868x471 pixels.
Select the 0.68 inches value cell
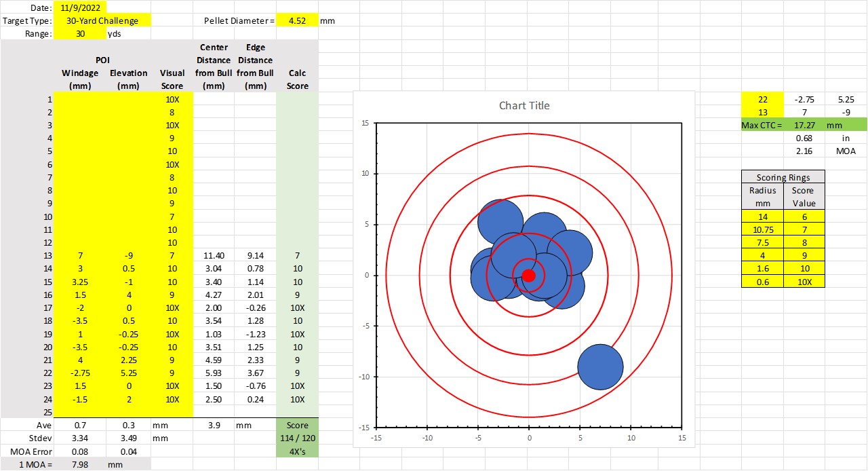coord(804,138)
